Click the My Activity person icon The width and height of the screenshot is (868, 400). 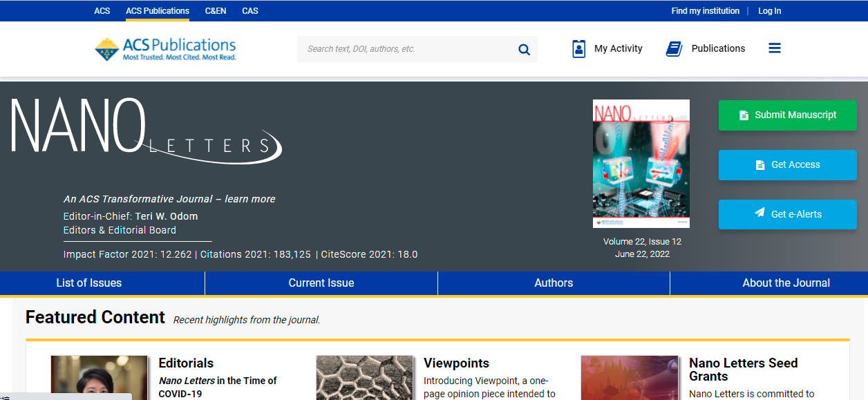coord(579,48)
